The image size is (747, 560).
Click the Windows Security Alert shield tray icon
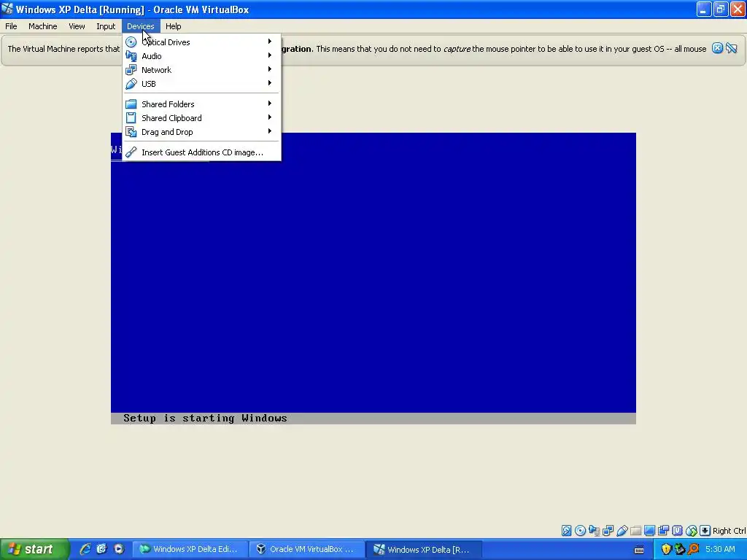(666, 549)
